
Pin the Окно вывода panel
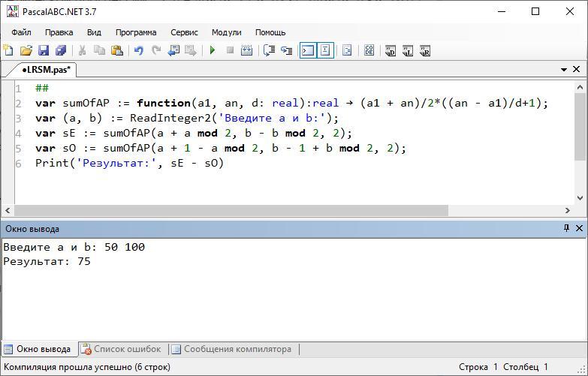566,228
